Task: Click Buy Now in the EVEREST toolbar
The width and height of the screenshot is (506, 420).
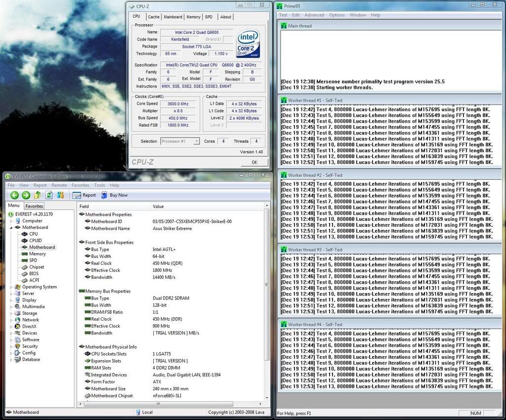Action: (115, 195)
